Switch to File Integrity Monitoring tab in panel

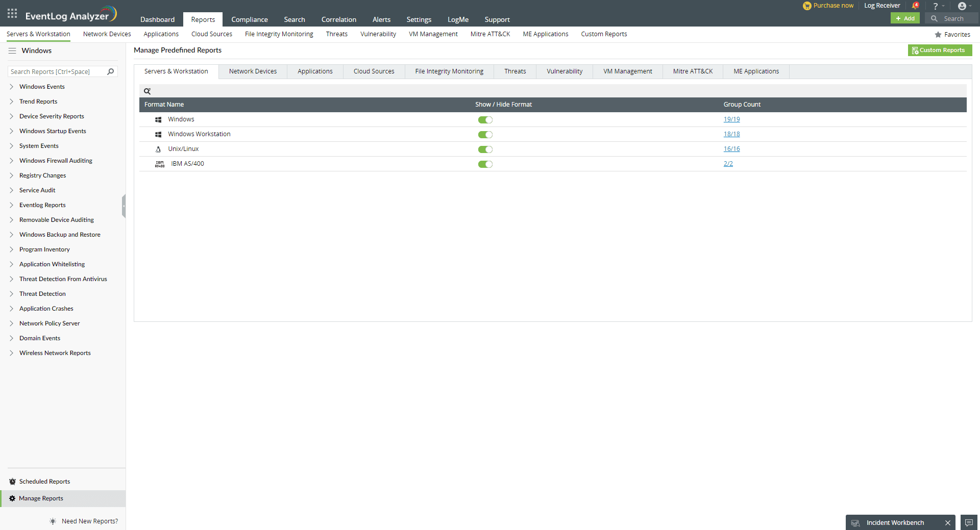click(x=449, y=71)
